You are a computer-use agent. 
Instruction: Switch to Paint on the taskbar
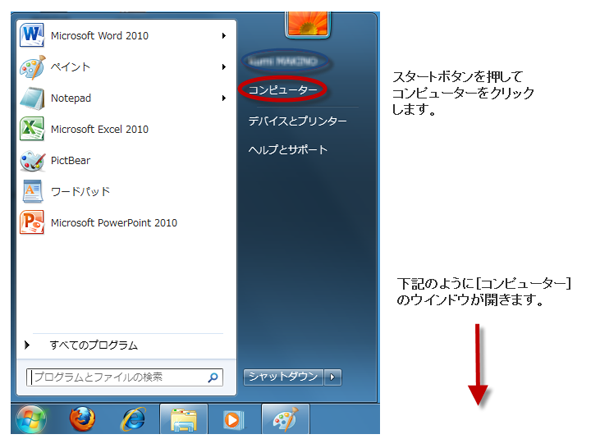pyautogui.click(x=285, y=419)
